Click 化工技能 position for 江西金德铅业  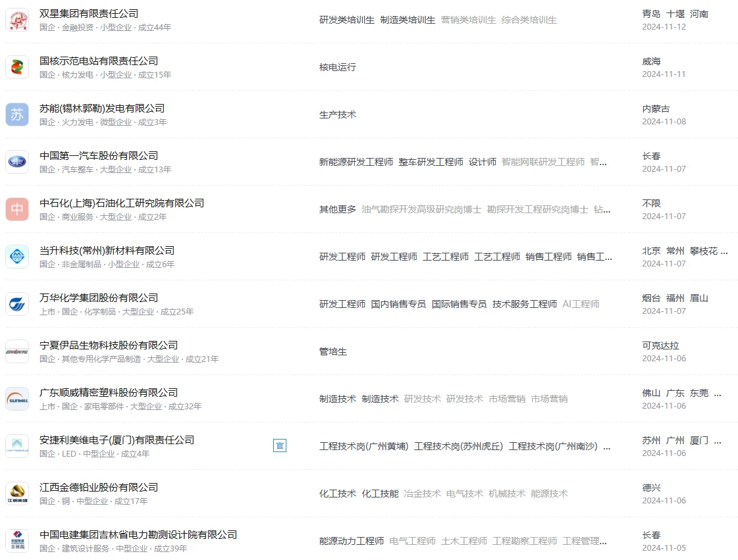tap(380, 494)
